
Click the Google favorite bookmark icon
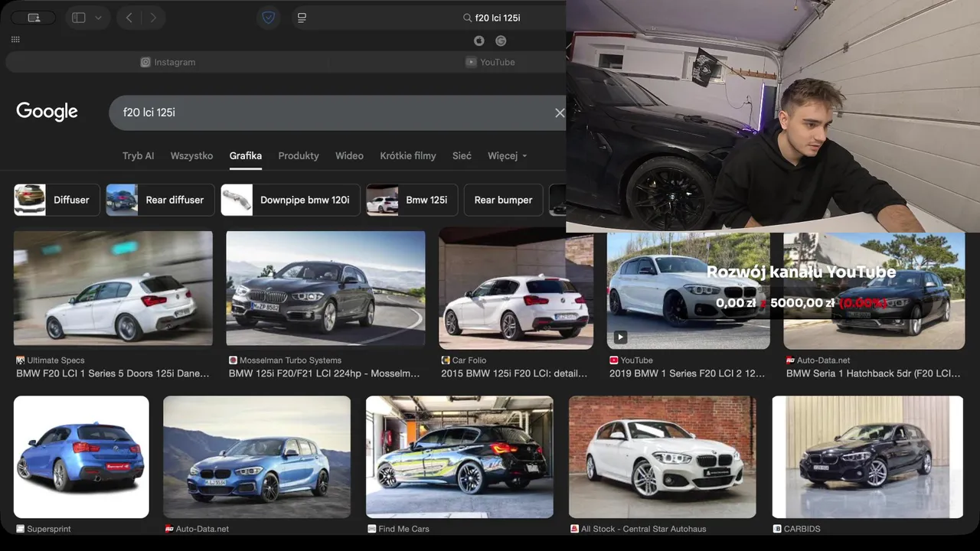tap(501, 41)
